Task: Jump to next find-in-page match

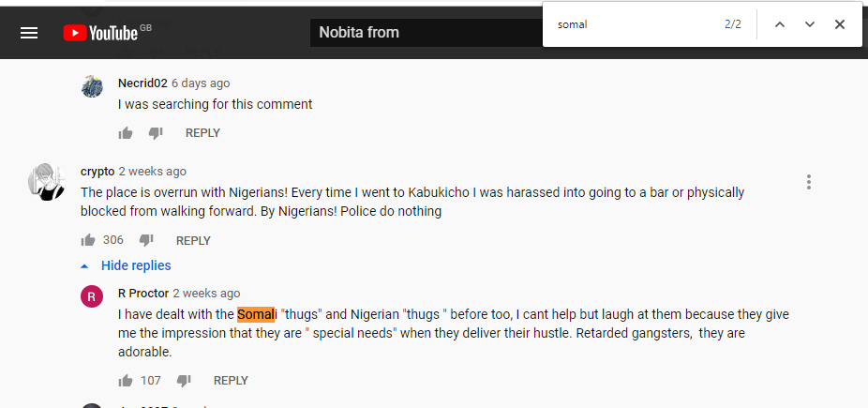Action: 810,24
